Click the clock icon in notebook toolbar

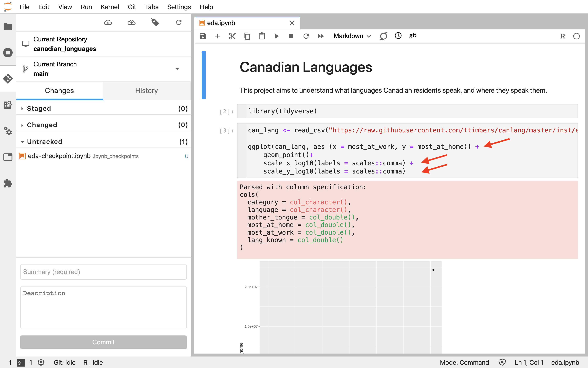(398, 36)
